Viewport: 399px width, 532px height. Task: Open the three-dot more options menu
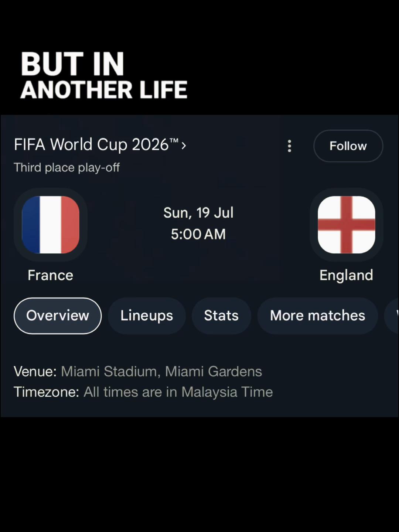(x=289, y=146)
